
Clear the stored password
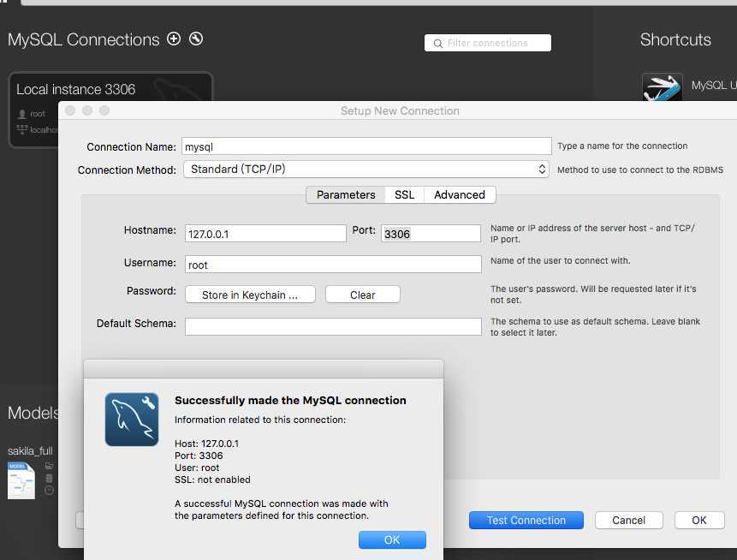(362, 295)
